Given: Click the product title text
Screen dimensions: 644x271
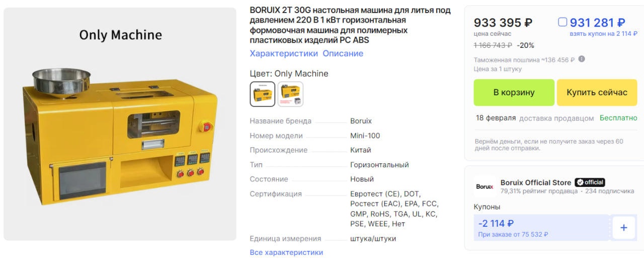Looking at the screenshot, I should [350, 25].
